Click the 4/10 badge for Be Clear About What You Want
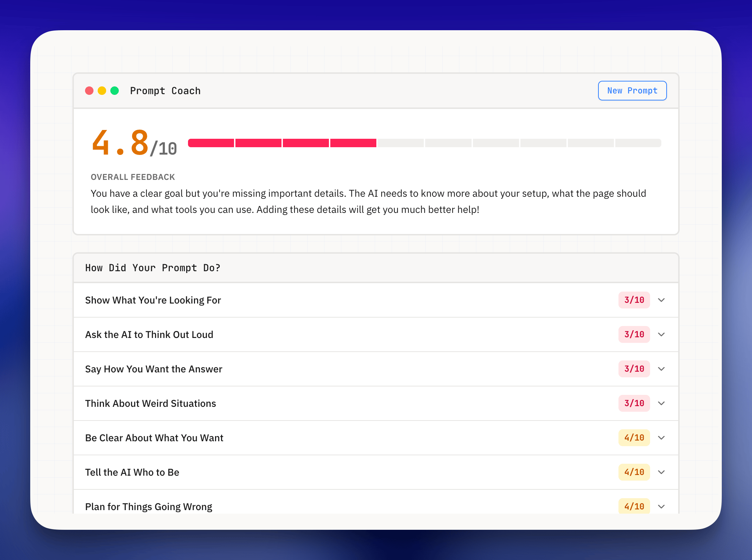752x560 pixels. [x=634, y=438]
